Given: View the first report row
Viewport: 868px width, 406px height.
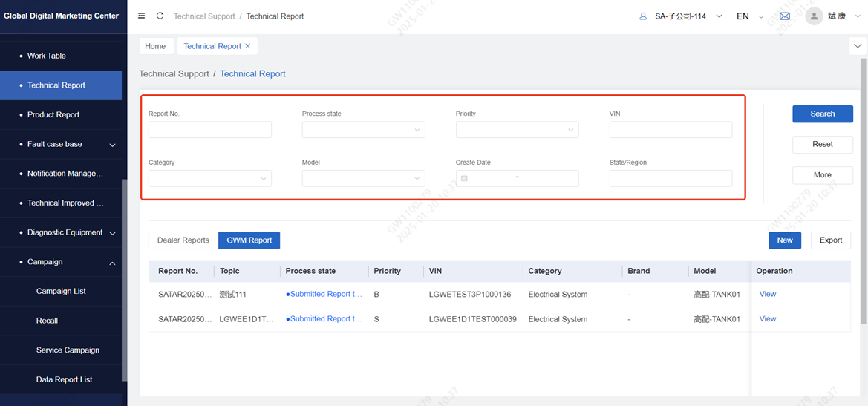Looking at the screenshot, I should pyautogui.click(x=767, y=294).
